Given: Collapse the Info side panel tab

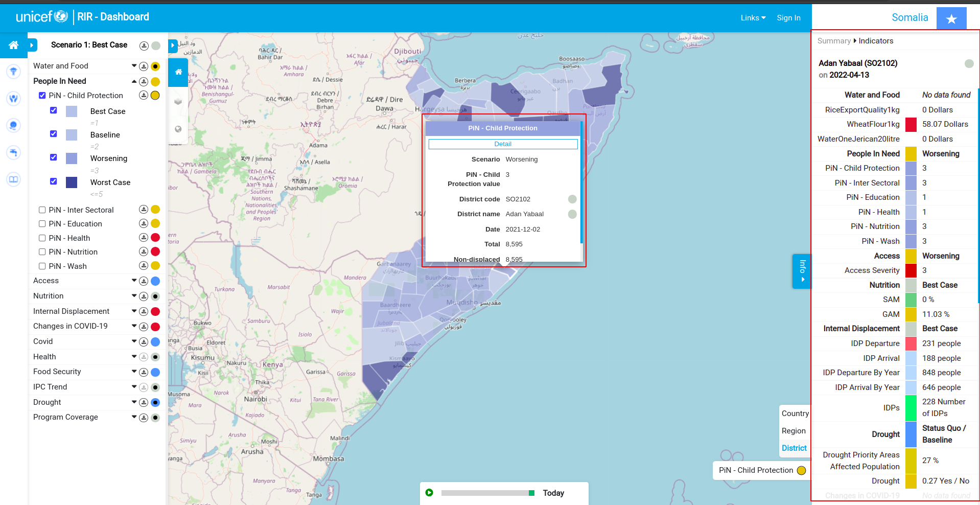Looking at the screenshot, I should 802,271.
